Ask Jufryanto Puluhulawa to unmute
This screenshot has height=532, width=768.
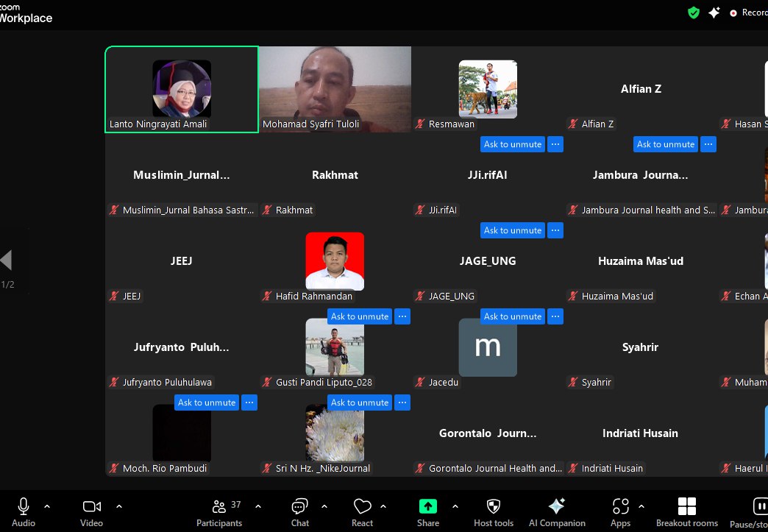(x=207, y=402)
